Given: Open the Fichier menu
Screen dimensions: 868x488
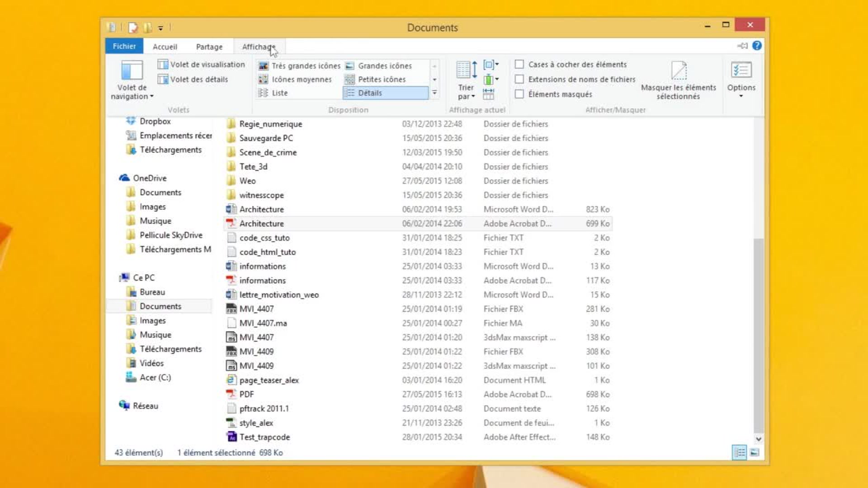Looking at the screenshot, I should [124, 46].
